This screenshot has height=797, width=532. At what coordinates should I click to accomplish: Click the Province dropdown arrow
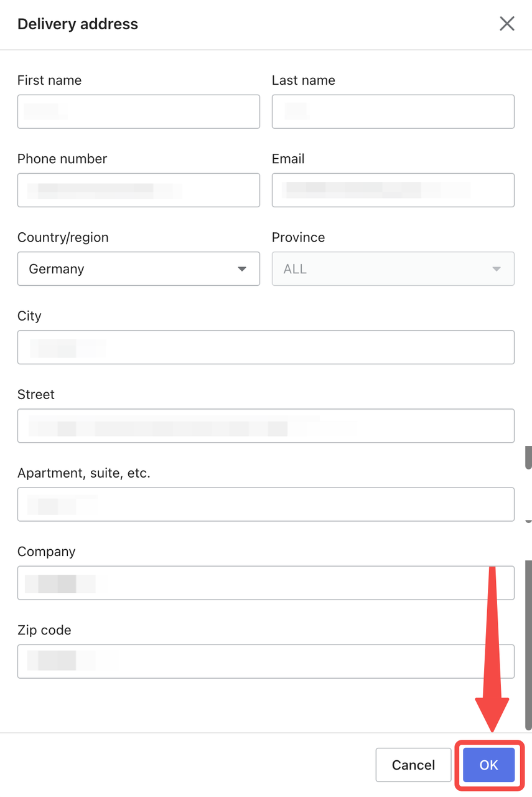click(x=496, y=269)
